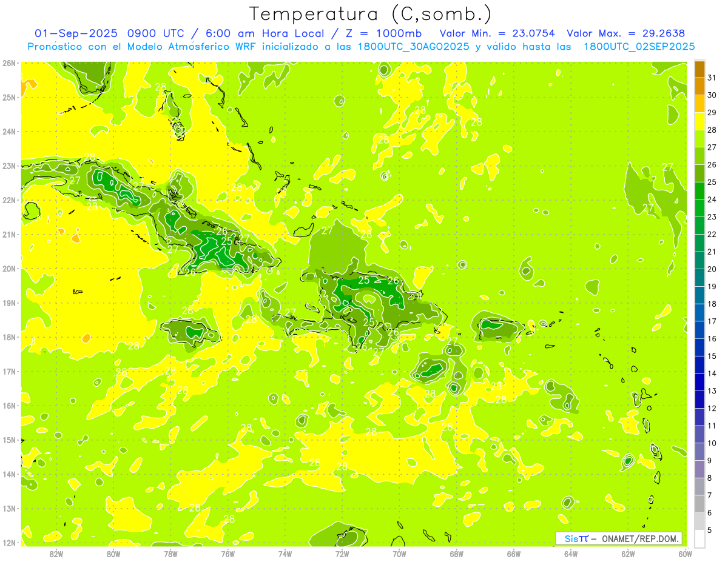Image resolution: width=728 pixels, height=562 pixels.
Task: Click the number 31 on the color scale
Action: 712,78
